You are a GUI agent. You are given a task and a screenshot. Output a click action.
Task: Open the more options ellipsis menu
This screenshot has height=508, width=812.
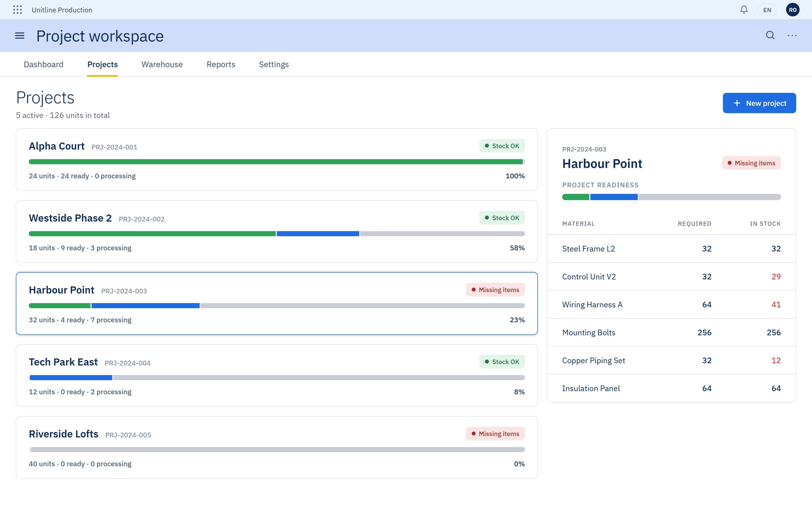coord(792,35)
